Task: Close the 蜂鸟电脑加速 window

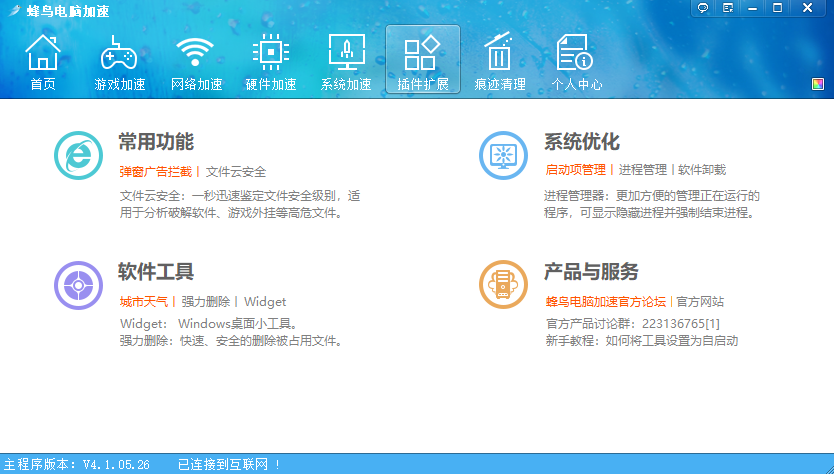Action: click(807, 8)
